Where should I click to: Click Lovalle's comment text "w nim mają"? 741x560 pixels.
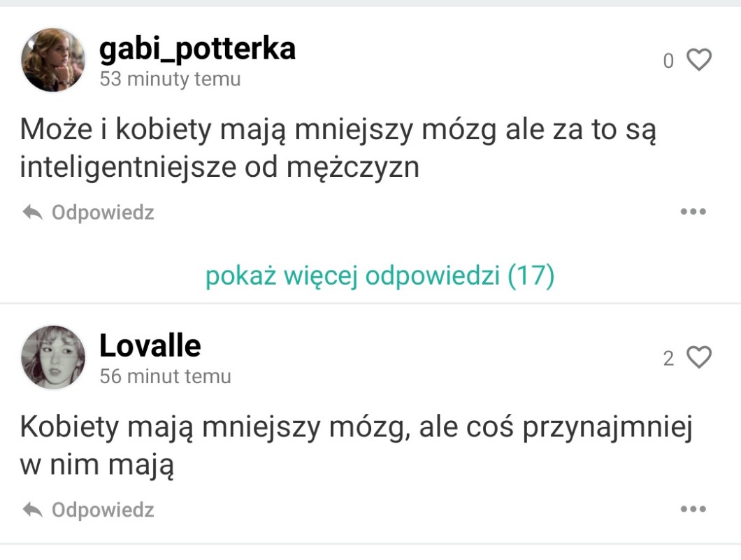(x=96, y=466)
